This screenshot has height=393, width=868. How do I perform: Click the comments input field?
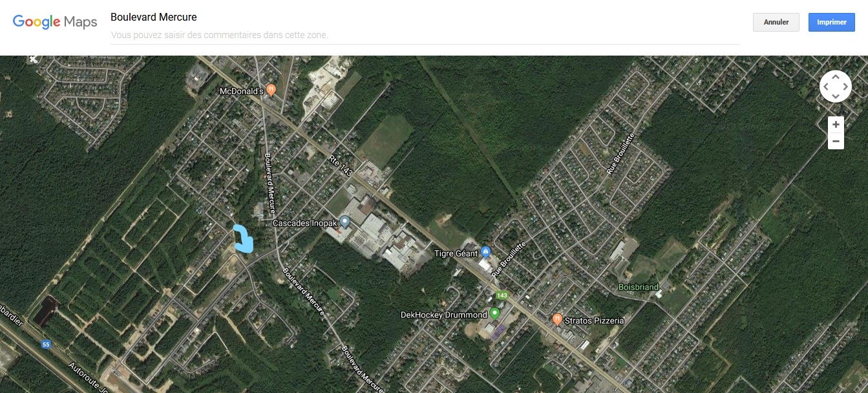[x=425, y=35]
